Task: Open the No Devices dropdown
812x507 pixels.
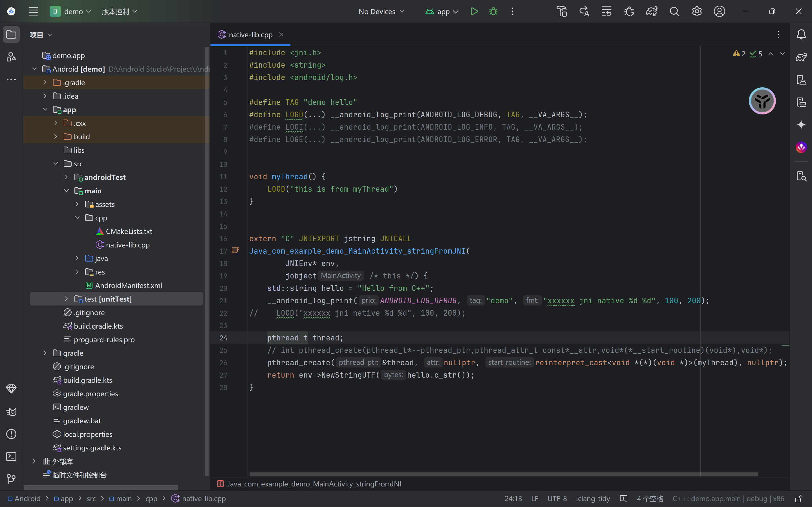Action: pyautogui.click(x=381, y=11)
